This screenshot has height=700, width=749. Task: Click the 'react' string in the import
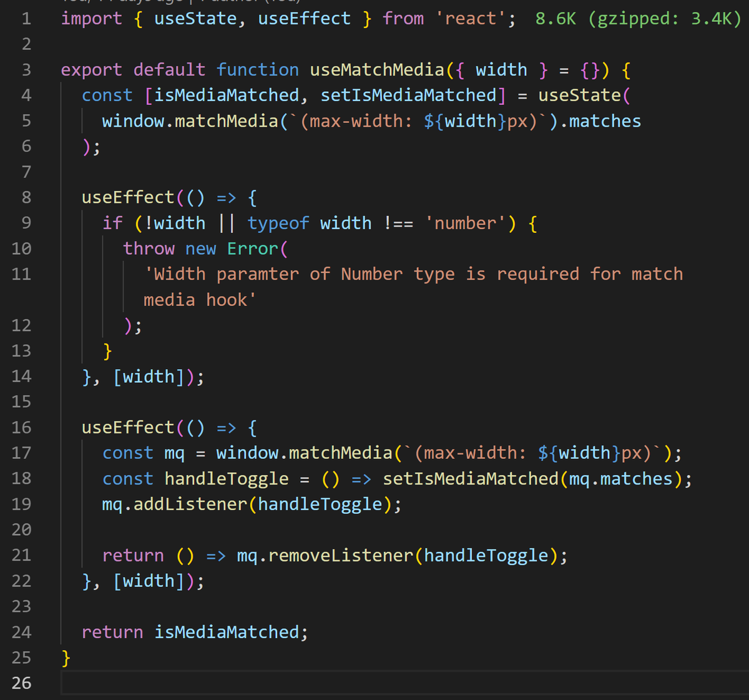[471, 19]
